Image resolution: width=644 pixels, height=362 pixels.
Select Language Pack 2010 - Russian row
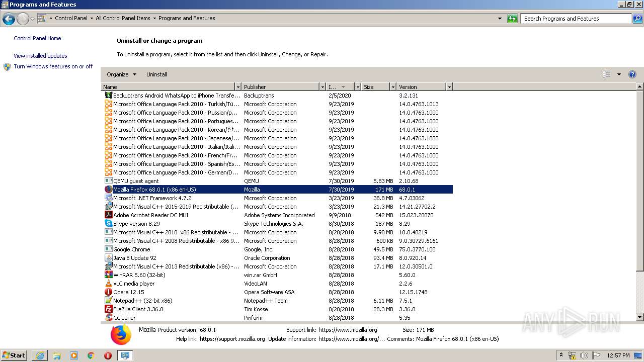click(277, 113)
